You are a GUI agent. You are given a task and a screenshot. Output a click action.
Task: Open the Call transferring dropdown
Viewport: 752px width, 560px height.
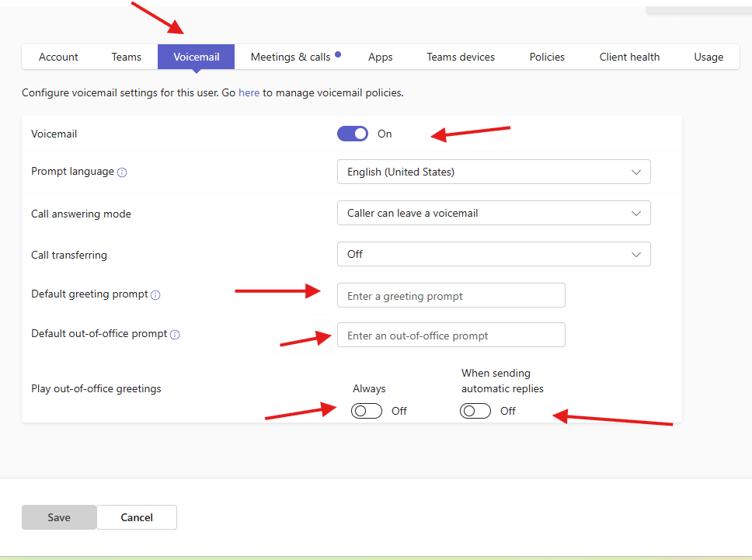pos(493,254)
